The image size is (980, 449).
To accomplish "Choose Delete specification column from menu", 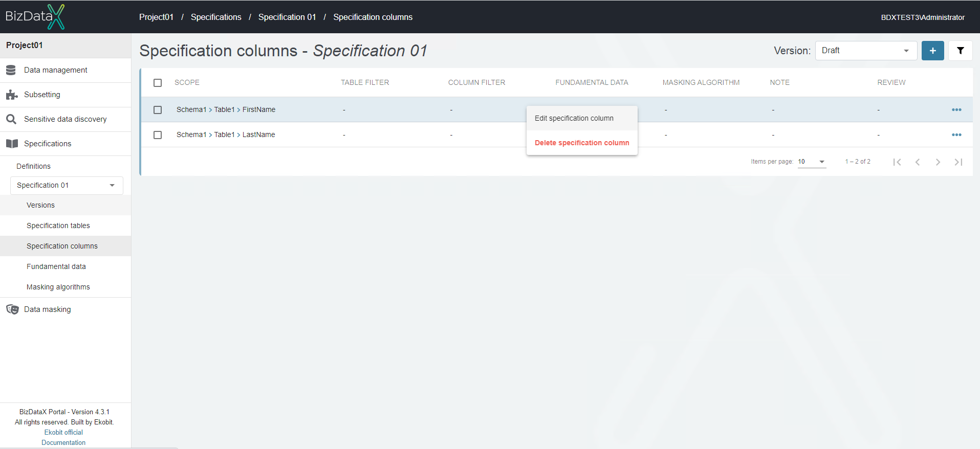I will click(x=582, y=143).
